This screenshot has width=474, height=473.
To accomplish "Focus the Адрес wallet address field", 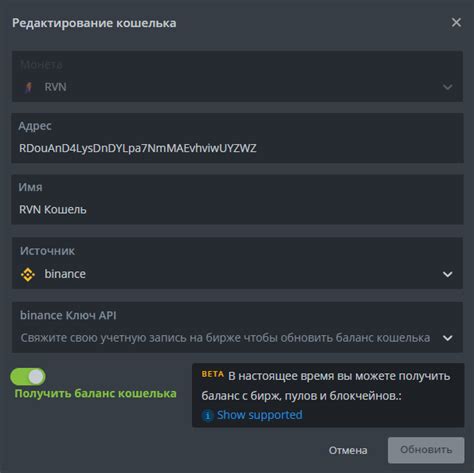I will 237,138.
